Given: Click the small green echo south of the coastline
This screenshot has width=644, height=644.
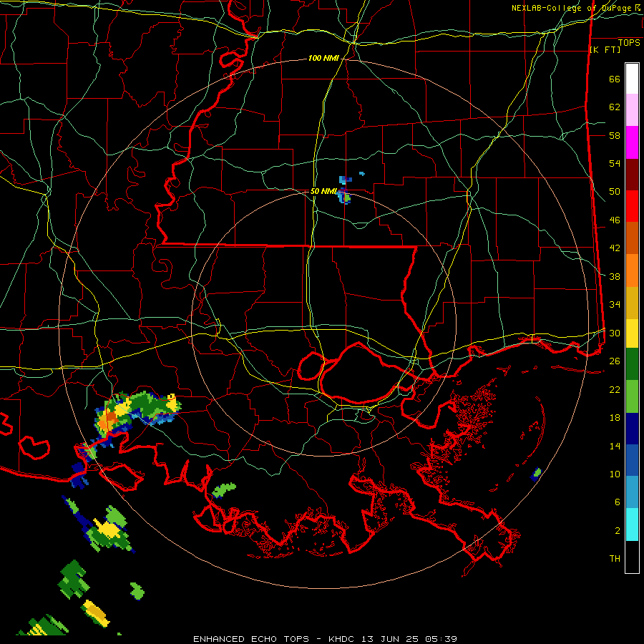Looking at the screenshot, I should click(224, 490).
